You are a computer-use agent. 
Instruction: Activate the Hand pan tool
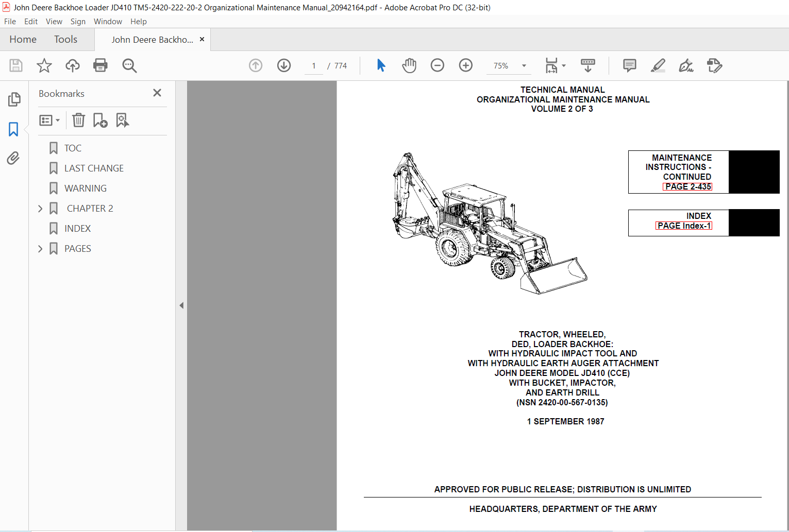(409, 65)
